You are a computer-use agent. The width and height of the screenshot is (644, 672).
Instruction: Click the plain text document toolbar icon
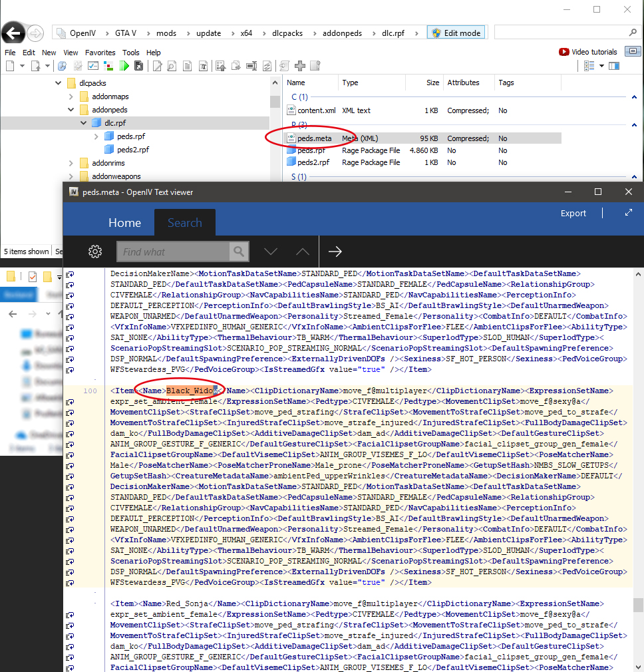pos(187,66)
